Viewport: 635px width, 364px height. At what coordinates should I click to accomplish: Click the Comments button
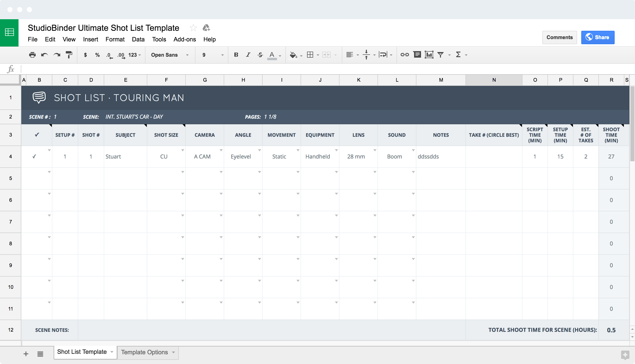coord(560,37)
